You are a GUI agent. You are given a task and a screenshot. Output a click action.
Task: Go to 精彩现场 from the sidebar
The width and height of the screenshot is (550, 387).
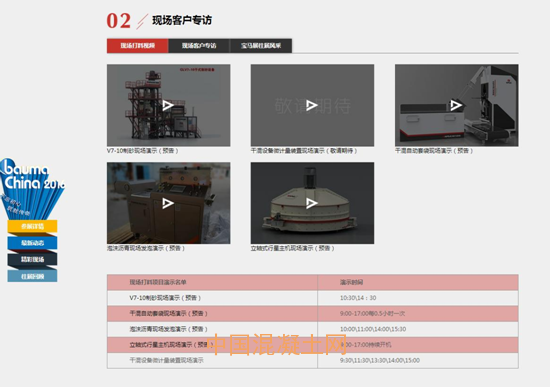32,259
